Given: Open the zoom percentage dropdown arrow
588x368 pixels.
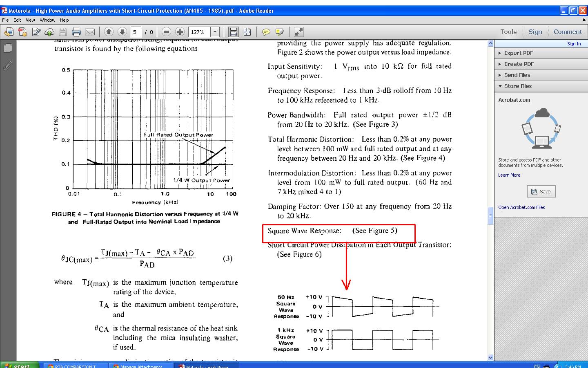Looking at the screenshot, I should click(215, 32).
